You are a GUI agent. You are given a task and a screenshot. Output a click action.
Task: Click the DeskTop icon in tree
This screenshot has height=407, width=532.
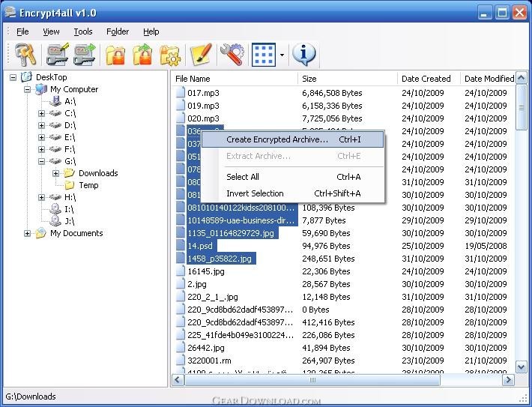click(26, 77)
